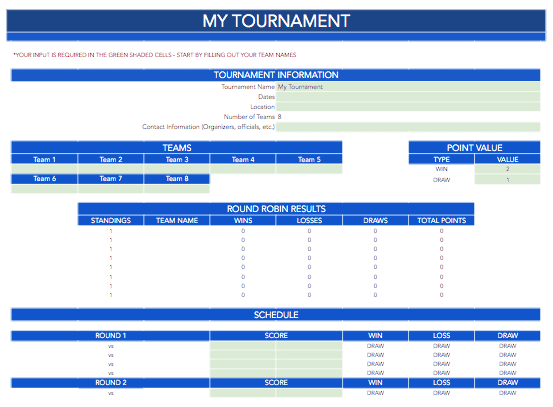Screen dimensions: 553x407
Task: Click the Team 4 header cell
Action: (x=243, y=159)
